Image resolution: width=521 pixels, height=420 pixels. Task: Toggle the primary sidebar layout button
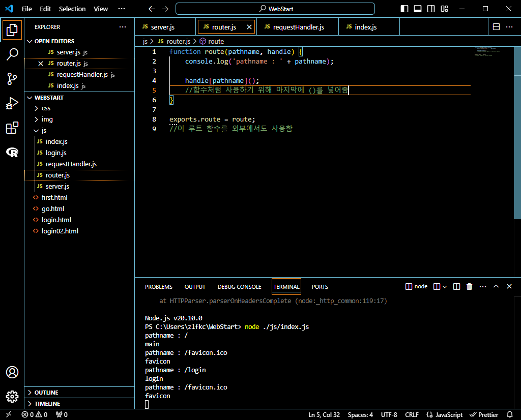(404, 9)
